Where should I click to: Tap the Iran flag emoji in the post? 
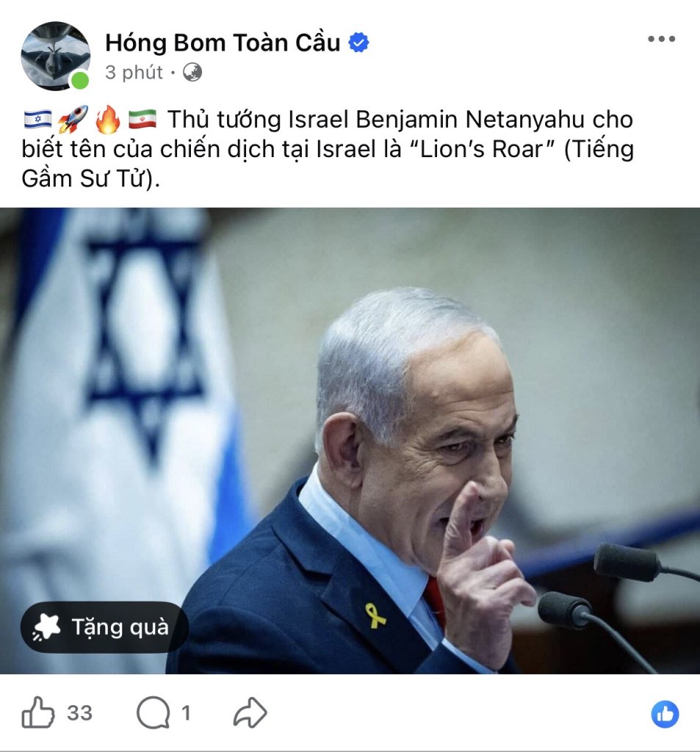point(142,119)
